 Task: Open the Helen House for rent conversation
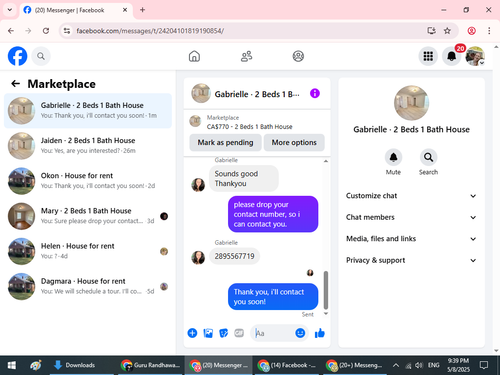[88, 251]
